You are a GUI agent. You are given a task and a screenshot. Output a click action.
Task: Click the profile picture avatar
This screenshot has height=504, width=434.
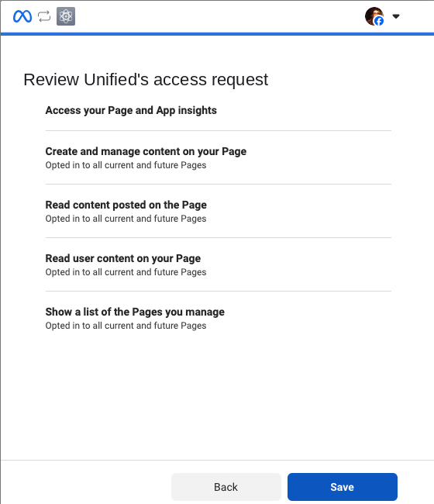pyautogui.click(x=374, y=16)
